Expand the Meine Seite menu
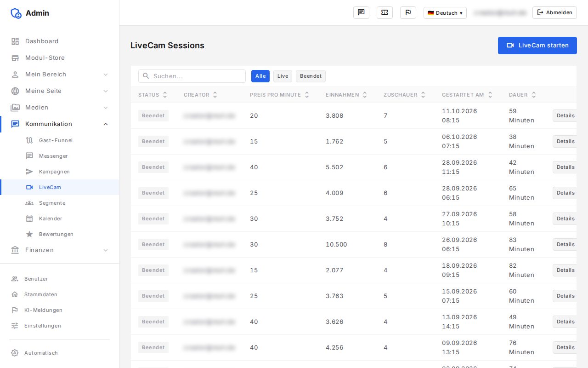Viewport: 588px width, 368px height. click(x=59, y=91)
